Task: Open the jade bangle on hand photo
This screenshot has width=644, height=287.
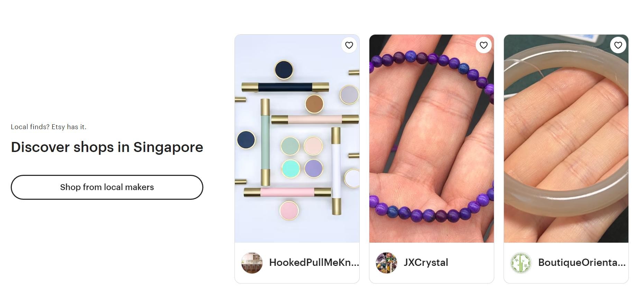Action: tap(566, 138)
